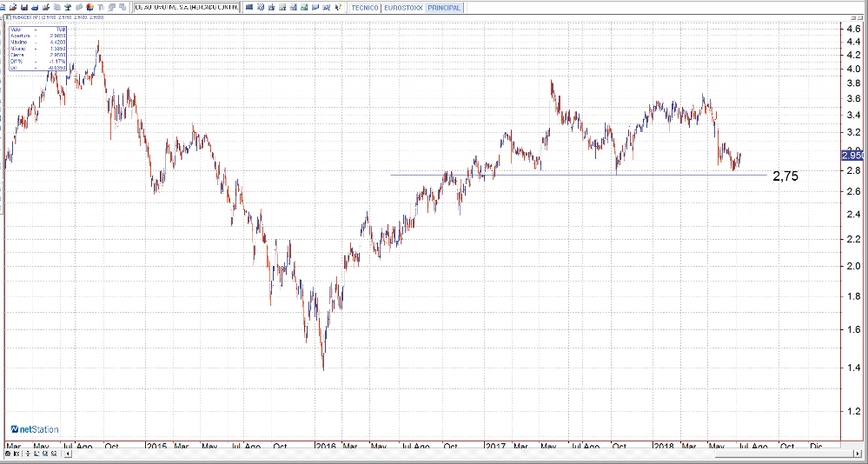Screen dimensions: 868x464
Task: Click the stock symbol name input field
Action: tap(186, 7)
